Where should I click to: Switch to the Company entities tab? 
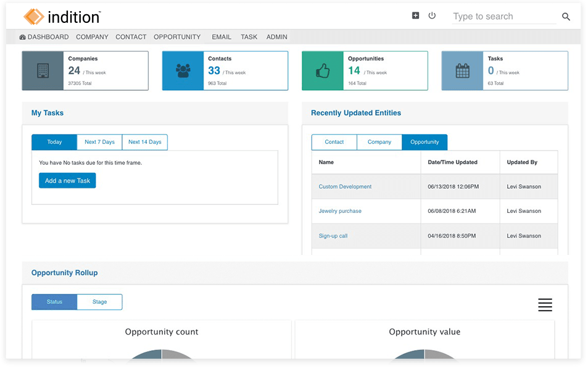coord(379,142)
